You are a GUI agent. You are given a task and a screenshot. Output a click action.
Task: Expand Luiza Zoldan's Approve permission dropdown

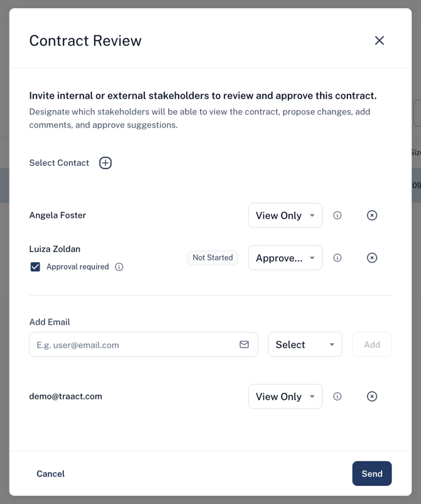pos(285,258)
